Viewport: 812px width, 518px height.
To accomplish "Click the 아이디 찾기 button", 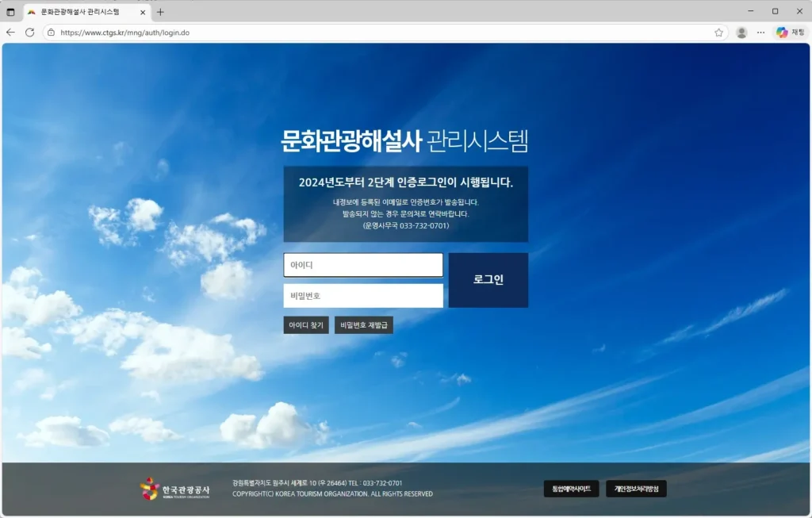I will pos(305,324).
